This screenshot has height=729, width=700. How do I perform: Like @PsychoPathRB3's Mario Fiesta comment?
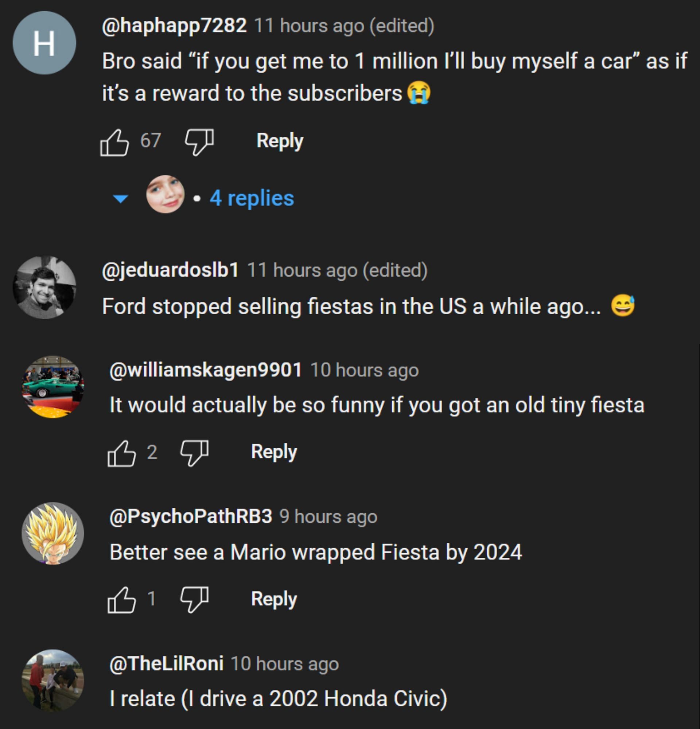pyautogui.click(x=121, y=600)
